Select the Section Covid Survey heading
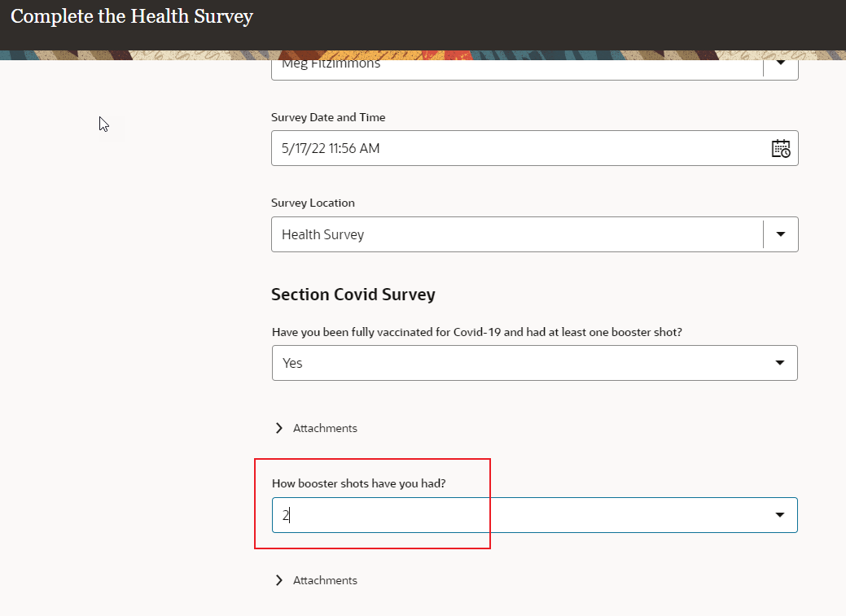 [x=353, y=295]
